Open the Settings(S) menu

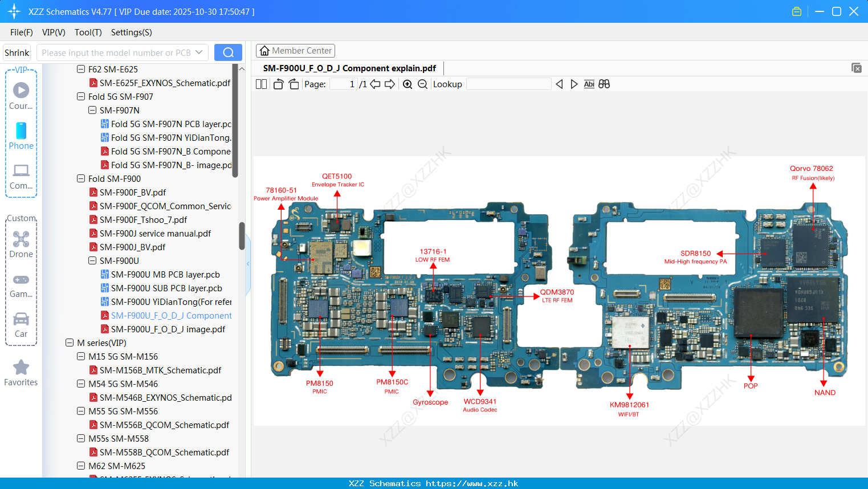pos(132,32)
